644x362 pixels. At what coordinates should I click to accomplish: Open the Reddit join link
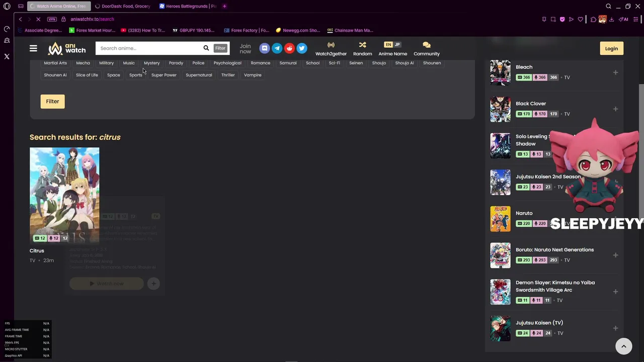pyautogui.click(x=289, y=48)
